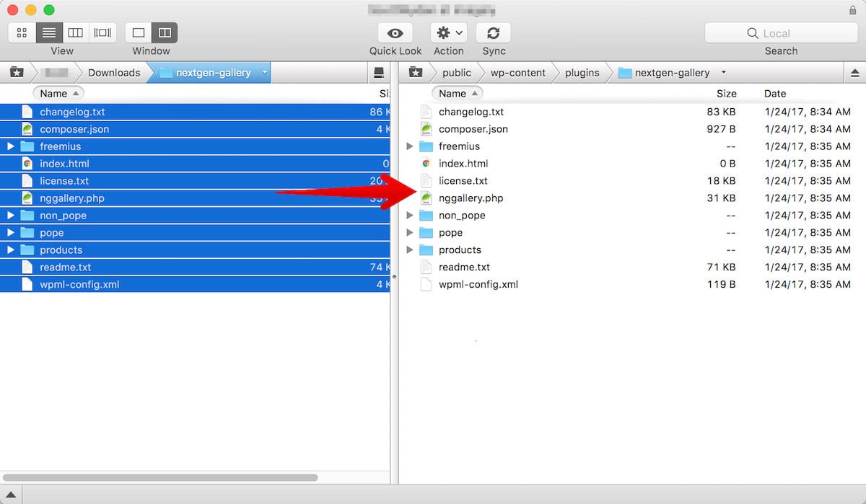Switch to icon grid view
This screenshot has width=866, height=504.
22,32
